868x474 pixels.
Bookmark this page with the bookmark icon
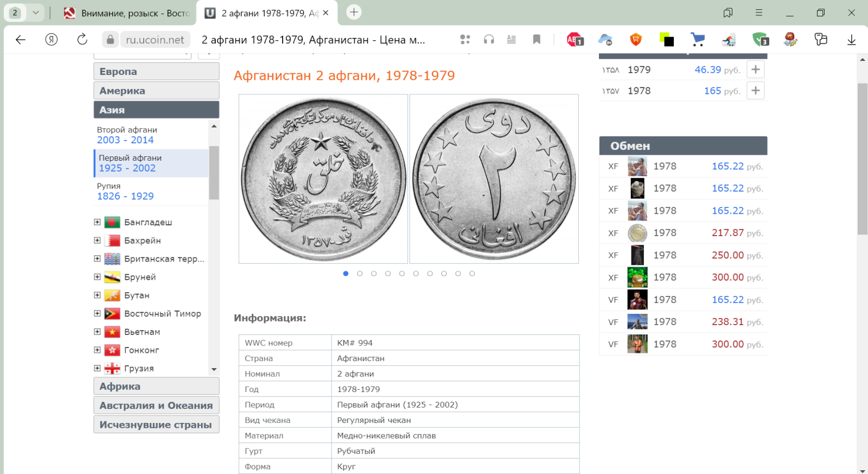coord(537,39)
